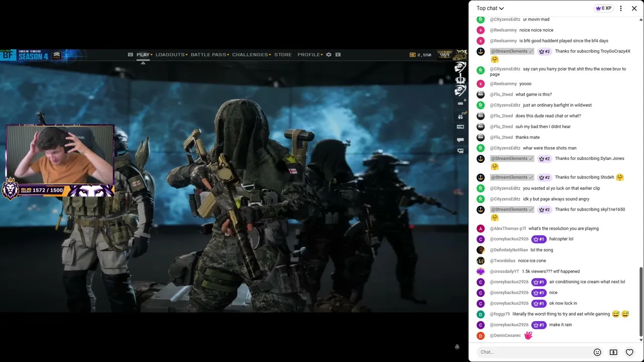Screen dimensions: 644x362
Task: Click the chat scrollbar thumb
Action: pos(641,302)
